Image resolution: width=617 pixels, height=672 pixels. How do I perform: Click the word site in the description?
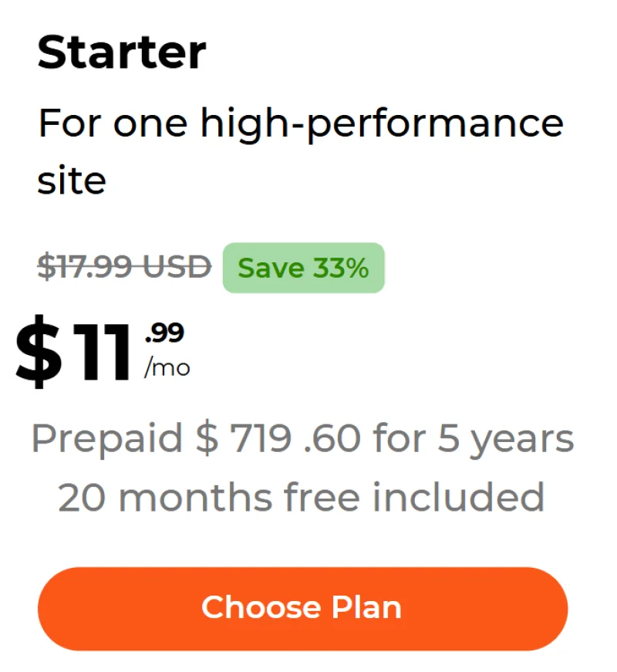click(72, 181)
